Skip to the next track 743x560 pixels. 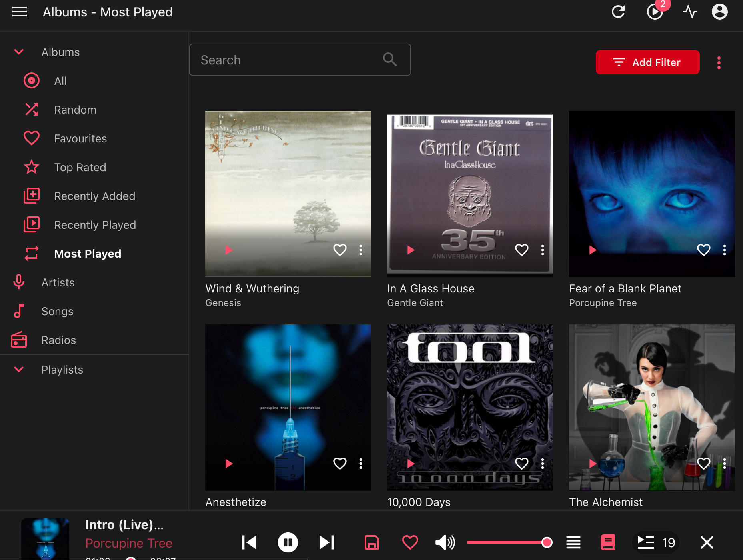(x=327, y=542)
